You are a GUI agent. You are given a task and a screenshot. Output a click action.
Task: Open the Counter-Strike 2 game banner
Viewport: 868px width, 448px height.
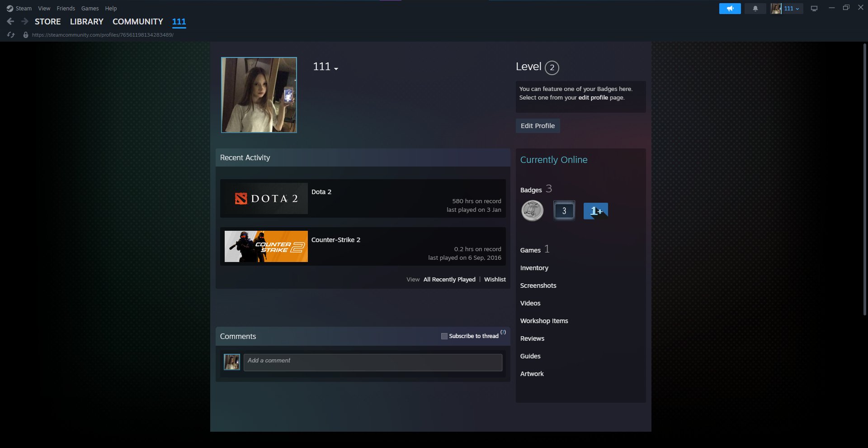(266, 246)
